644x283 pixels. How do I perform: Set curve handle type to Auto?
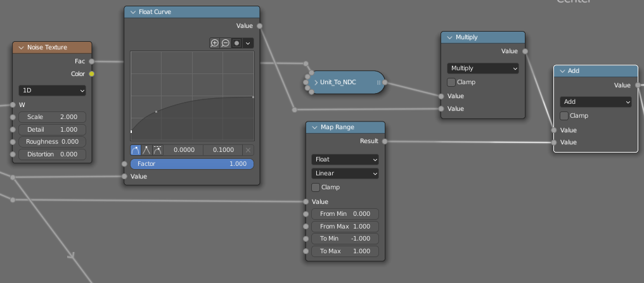point(136,150)
